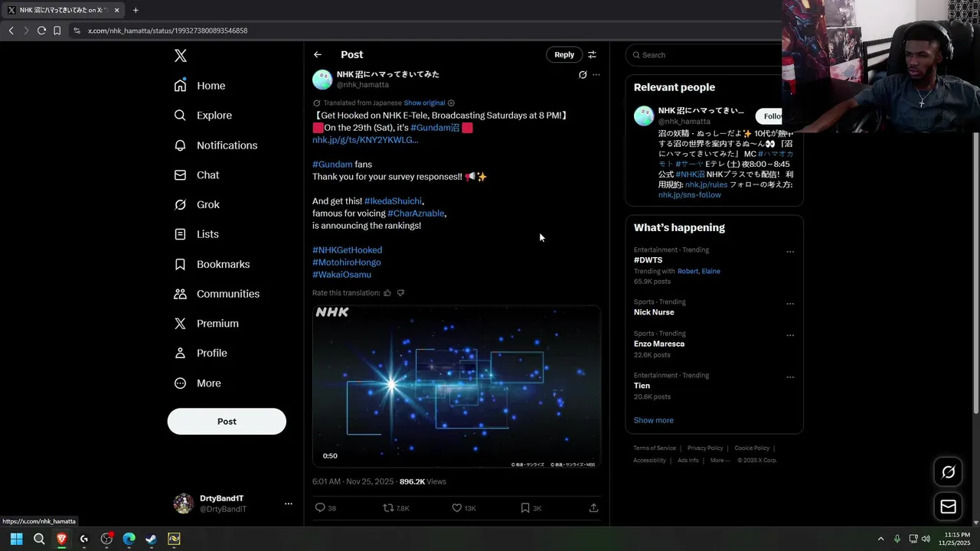This screenshot has height=551, width=980.
Task: Open Explore in sidebar
Action: pos(203,116)
